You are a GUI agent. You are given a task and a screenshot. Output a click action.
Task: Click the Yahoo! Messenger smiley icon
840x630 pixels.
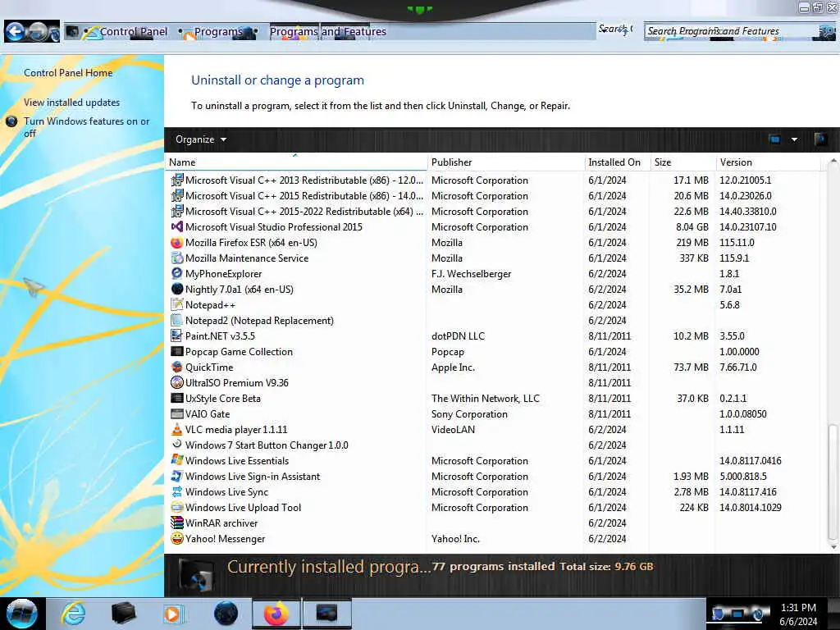tap(177, 538)
